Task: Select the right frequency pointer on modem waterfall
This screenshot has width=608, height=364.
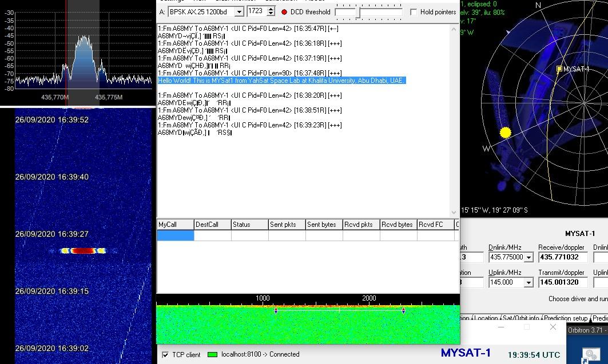Action: coord(403,310)
